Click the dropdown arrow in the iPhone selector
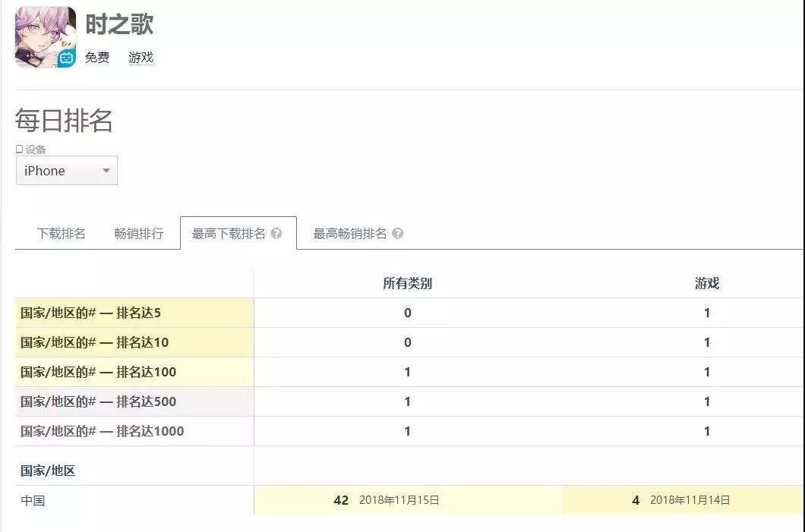The height and width of the screenshot is (532, 805). [106, 170]
